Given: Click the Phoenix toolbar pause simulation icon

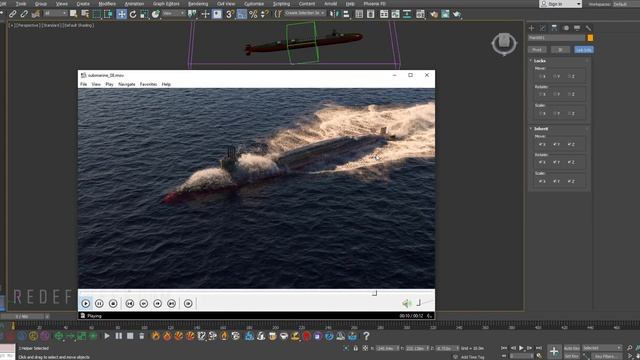Looking at the screenshot, I should [x=118, y=336].
